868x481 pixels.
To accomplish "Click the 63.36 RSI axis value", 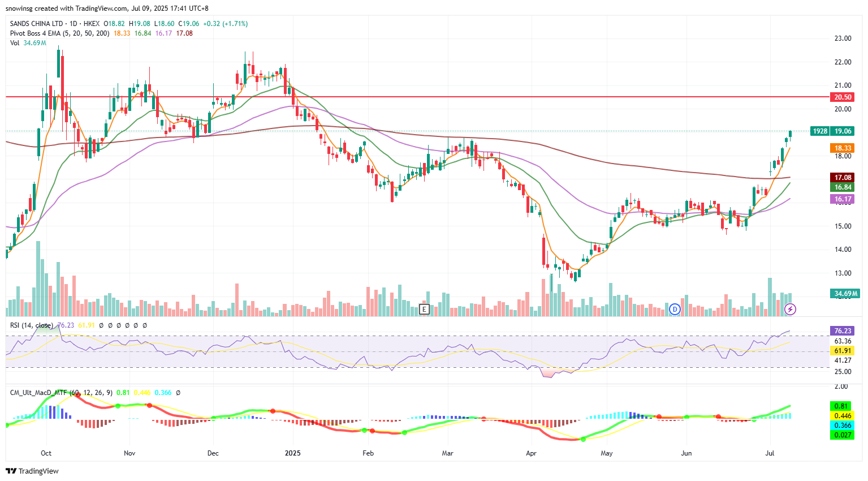I will tap(843, 341).
